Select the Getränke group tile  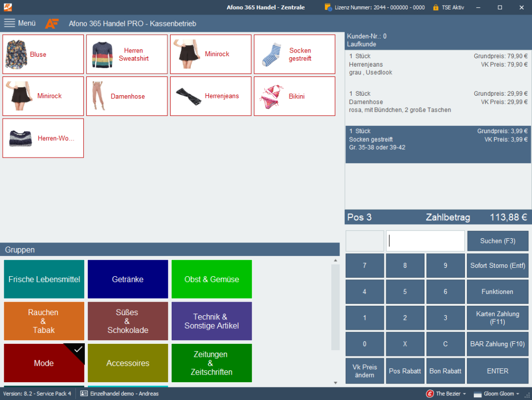point(127,279)
